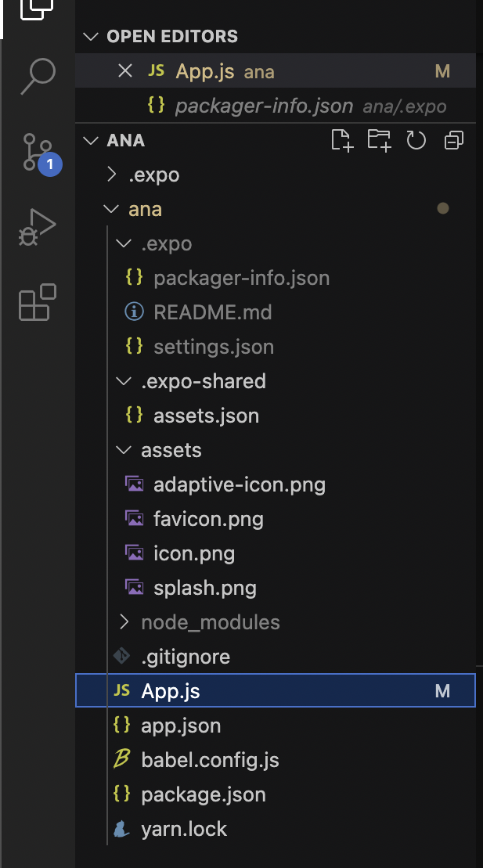Open the Run and Debug view

tap(37, 227)
